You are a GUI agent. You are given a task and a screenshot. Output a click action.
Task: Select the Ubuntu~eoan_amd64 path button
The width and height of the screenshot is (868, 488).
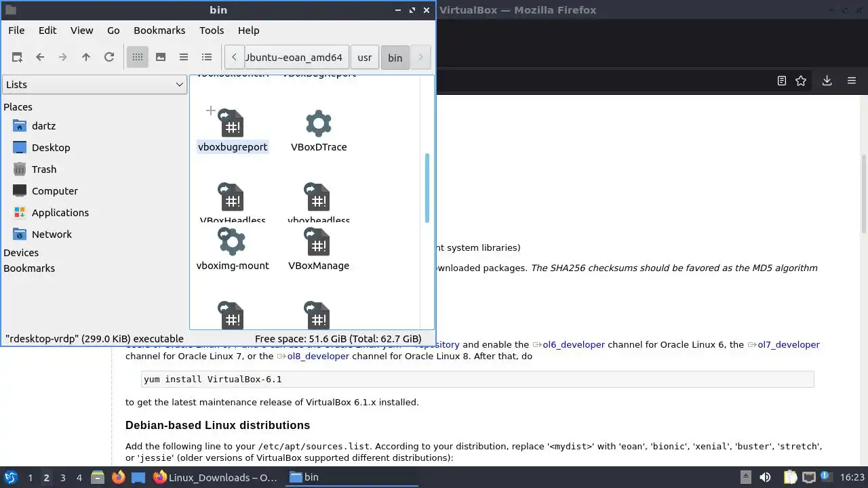pyautogui.click(x=297, y=58)
